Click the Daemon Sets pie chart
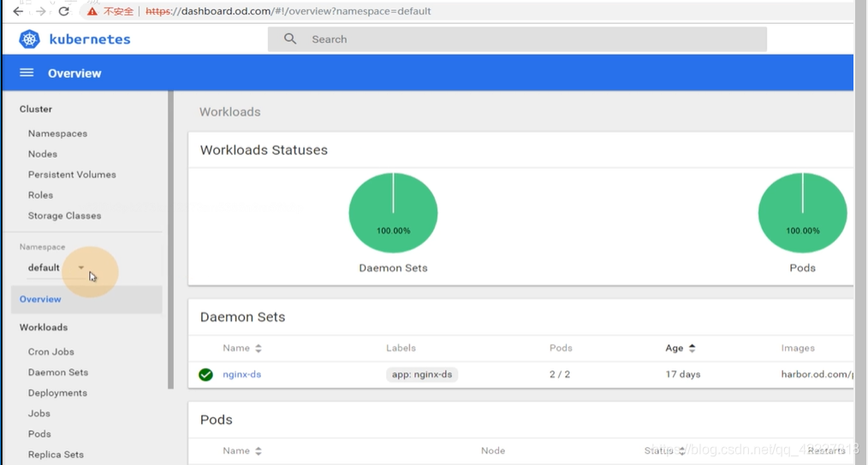 [393, 213]
